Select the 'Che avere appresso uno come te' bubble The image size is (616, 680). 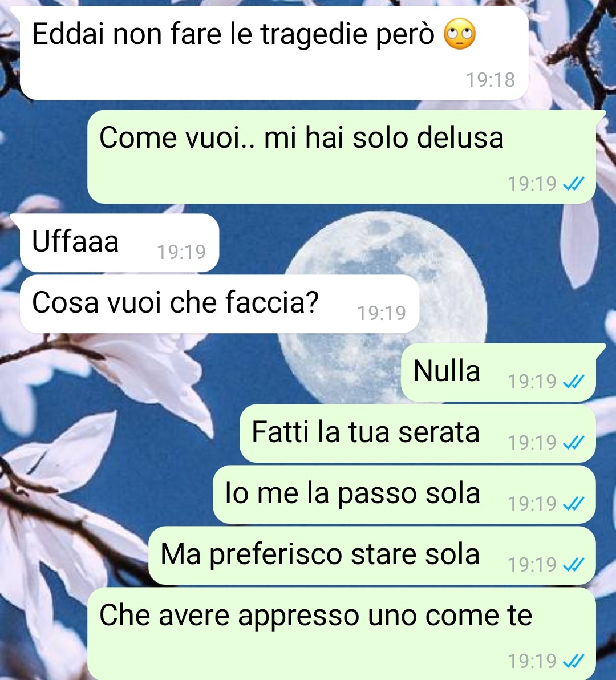point(342,634)
